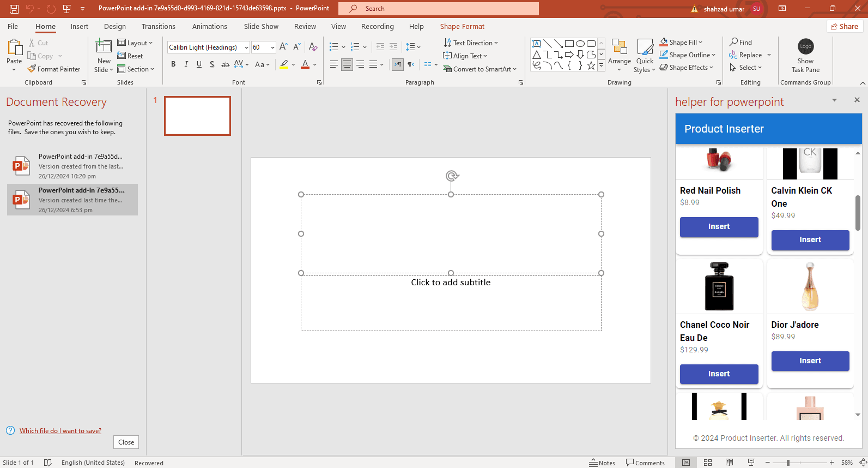Toggle Normal view in status bar
Image resolution: width=868 pixels, height=468 pixels.
[686, 463]
